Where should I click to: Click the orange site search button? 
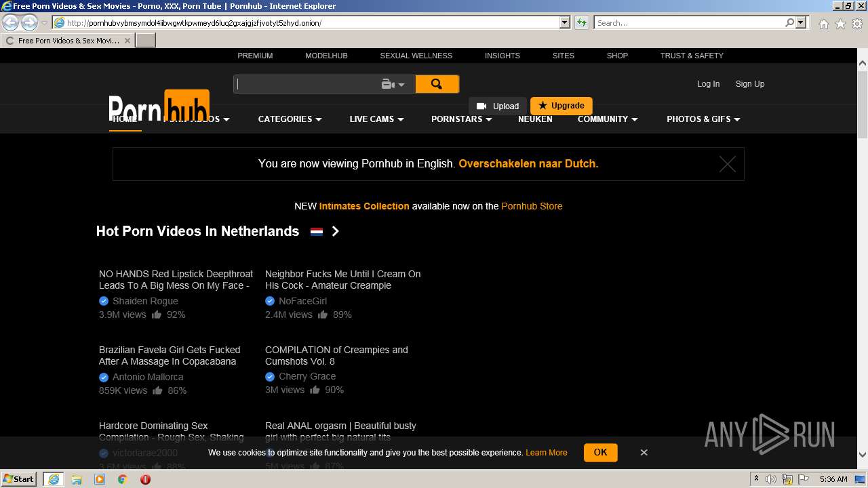pos(437,84)
